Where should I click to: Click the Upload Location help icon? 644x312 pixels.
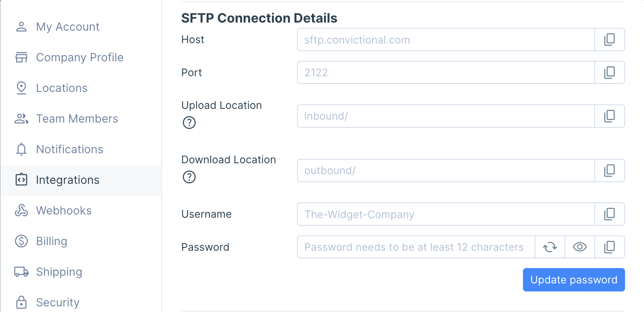(189, 123)
